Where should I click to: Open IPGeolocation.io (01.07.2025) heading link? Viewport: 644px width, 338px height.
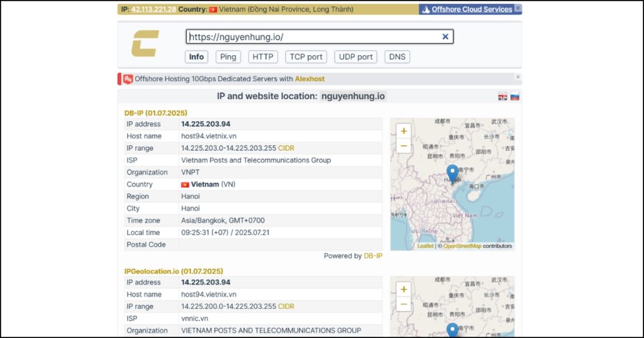click(174, 271)
